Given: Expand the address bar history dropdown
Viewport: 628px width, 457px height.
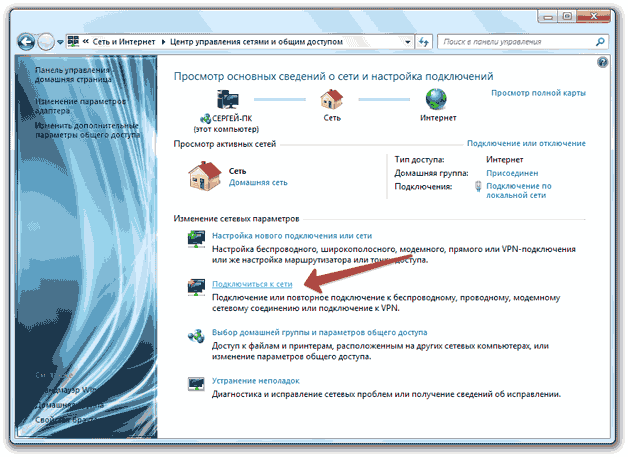Looking at the screenshot, I should click(407, 42).
